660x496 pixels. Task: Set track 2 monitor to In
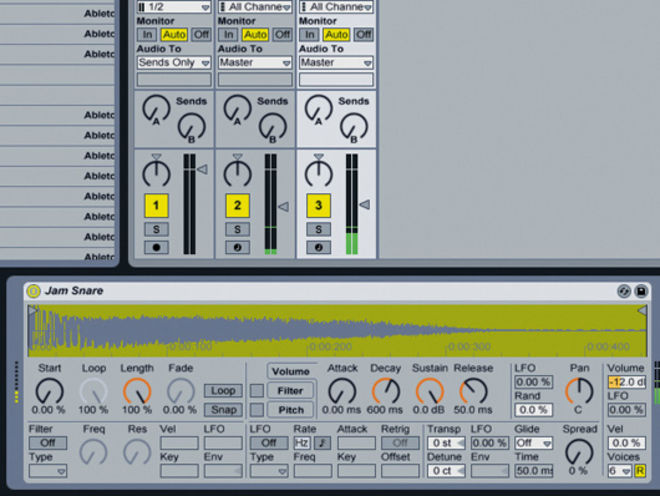(x=229, y=35)
